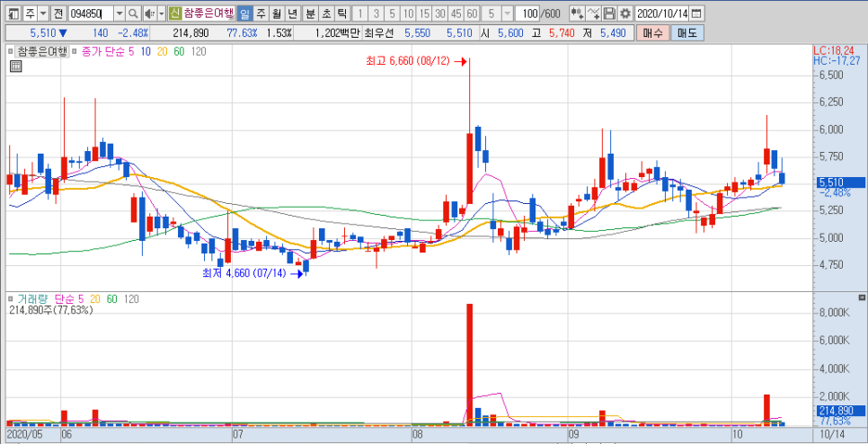The image size is (868, 444).
Task: Select the 년 yearly period
Action: coord(292,13)
